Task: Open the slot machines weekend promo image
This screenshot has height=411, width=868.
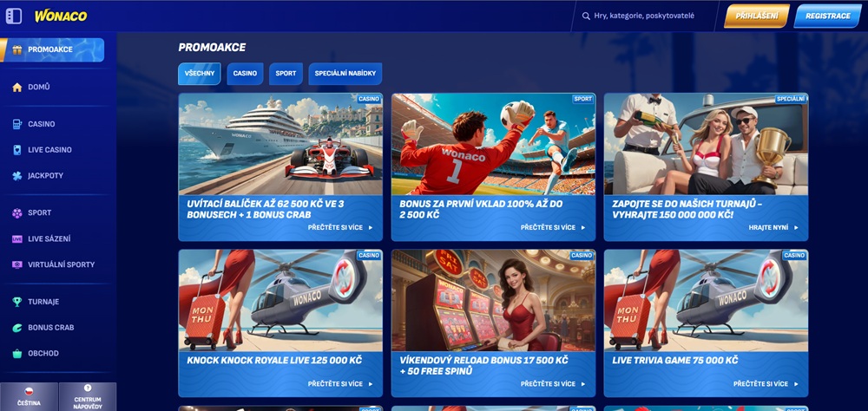Action: (x=493, y=300)
